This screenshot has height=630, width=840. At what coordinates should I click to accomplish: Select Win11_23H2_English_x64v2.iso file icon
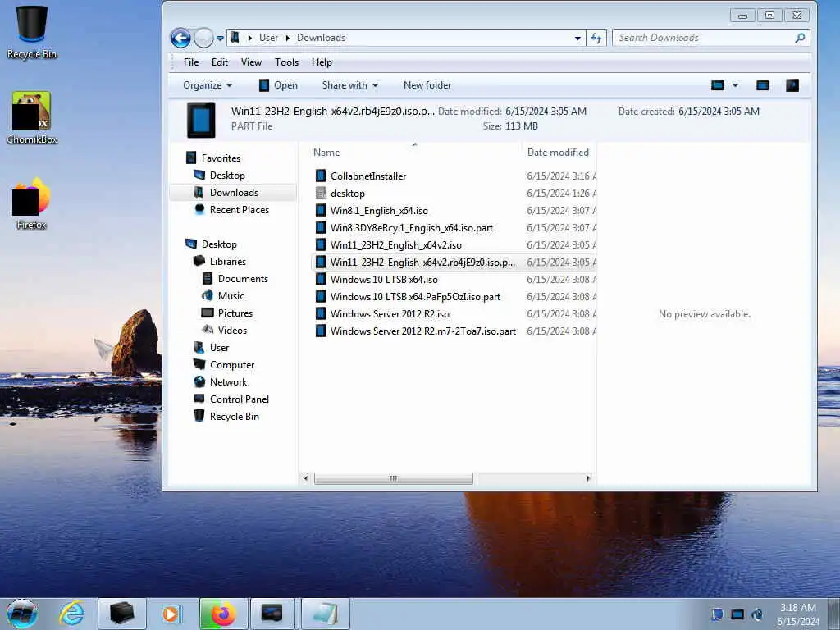click(321, 244)
